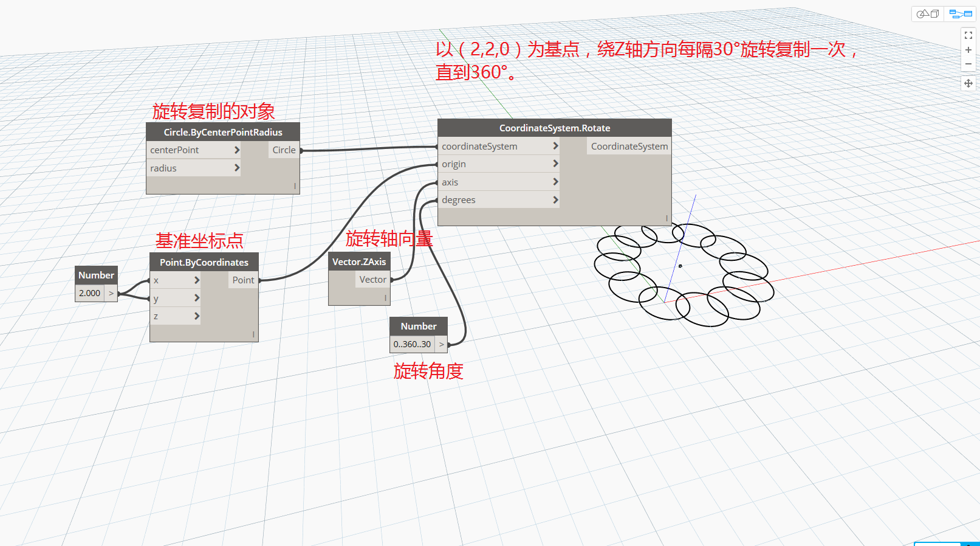
Task: Click the zoom to fit icon
Action: [968, 35]
